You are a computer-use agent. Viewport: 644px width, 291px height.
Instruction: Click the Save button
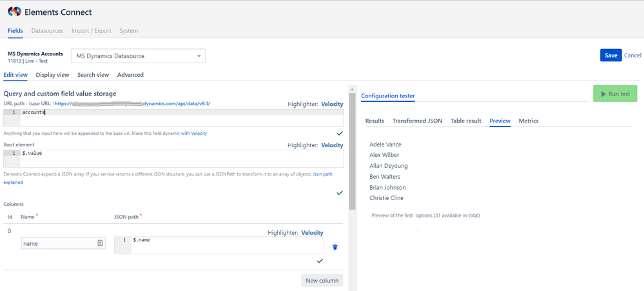610,55
